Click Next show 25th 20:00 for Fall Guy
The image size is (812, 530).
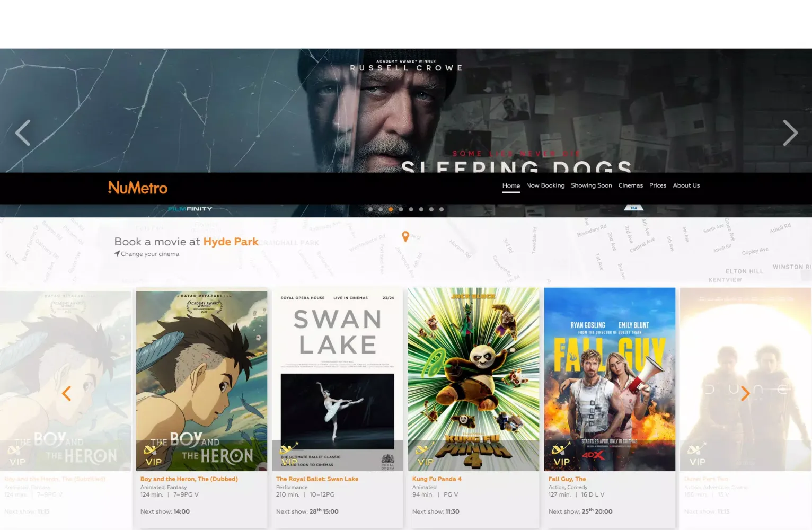(580, 511)
